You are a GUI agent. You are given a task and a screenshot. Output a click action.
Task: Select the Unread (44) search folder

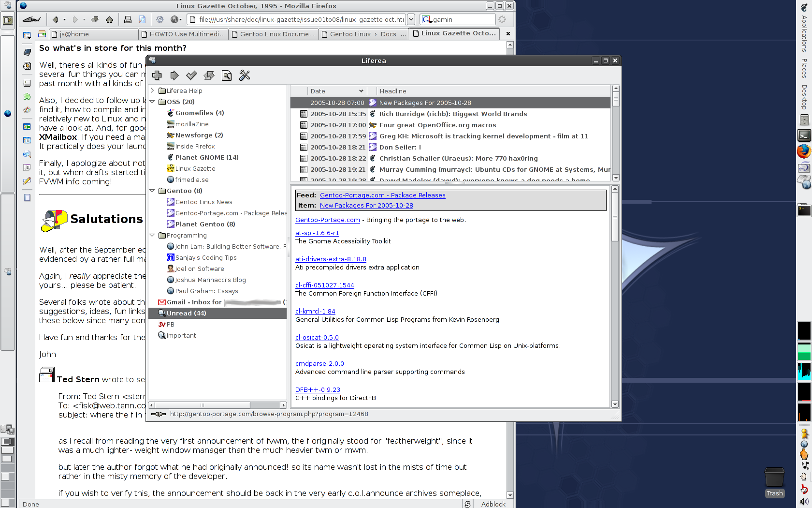pos(217,313)
